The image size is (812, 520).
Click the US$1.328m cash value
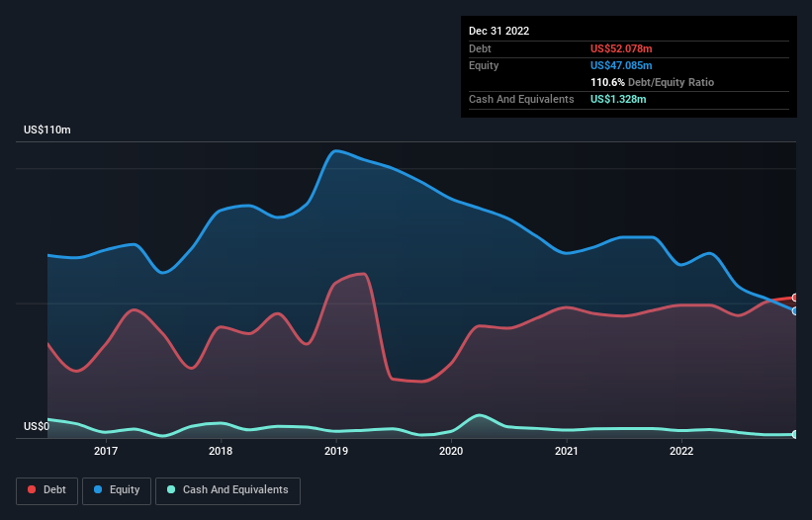[618, 99]
